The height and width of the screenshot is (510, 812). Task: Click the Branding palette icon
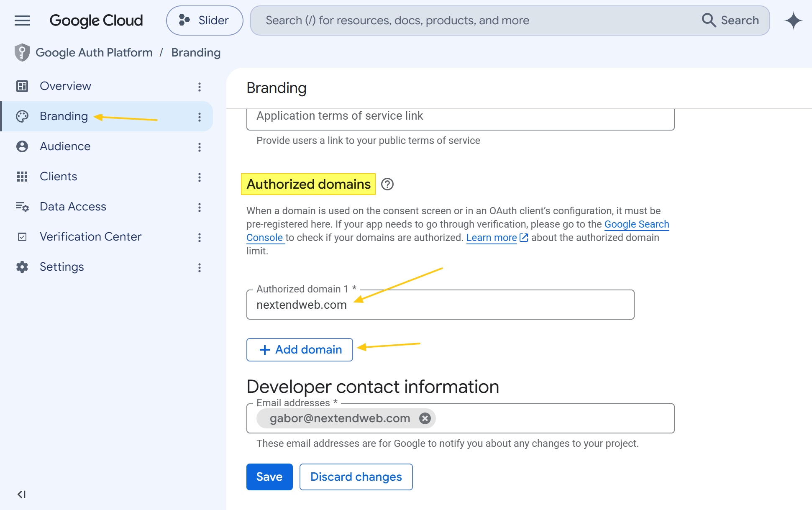coord(22,116)
